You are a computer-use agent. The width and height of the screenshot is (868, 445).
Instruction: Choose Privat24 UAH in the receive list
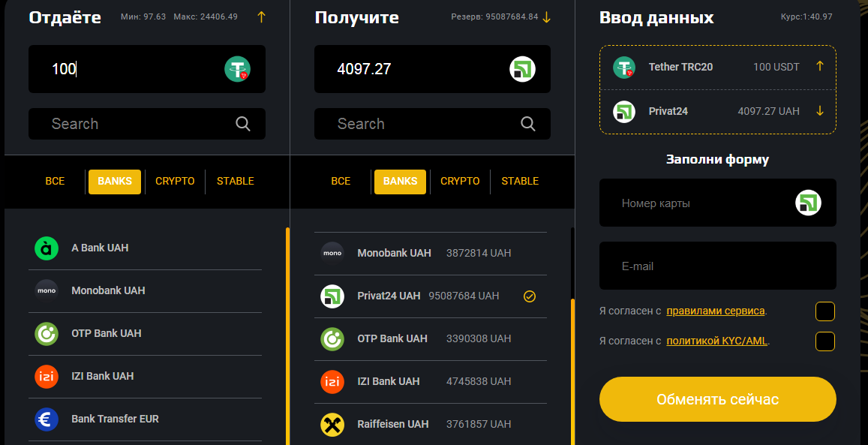pyautogui.click(x=431, y=296)
